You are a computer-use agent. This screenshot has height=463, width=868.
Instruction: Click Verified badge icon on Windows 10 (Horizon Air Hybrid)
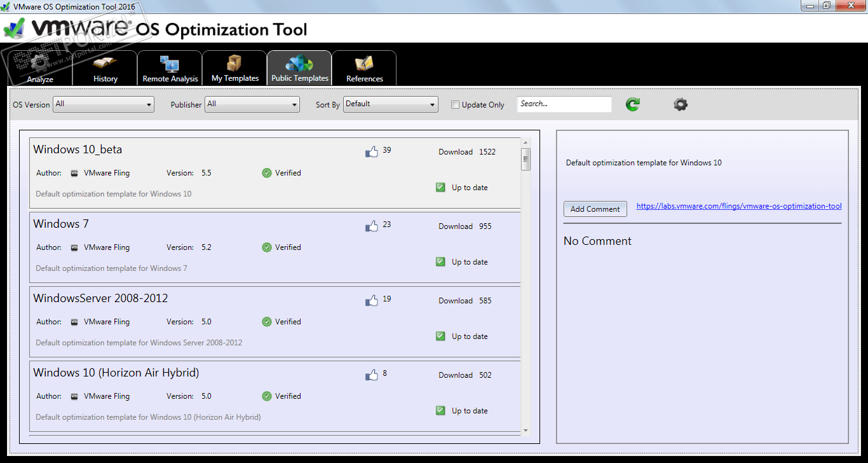click(x=267, y=396)
